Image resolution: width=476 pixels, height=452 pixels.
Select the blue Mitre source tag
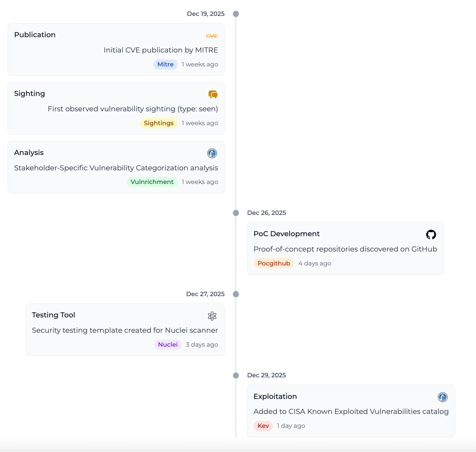[x=165, y=64]
